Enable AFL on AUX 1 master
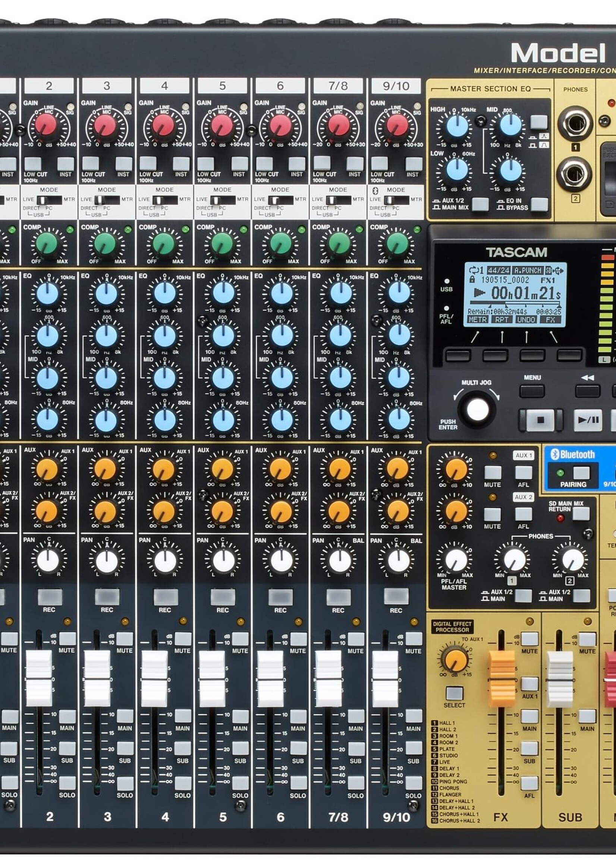The image size is (616, 863). pyautogui.click(x=523, y=472)
